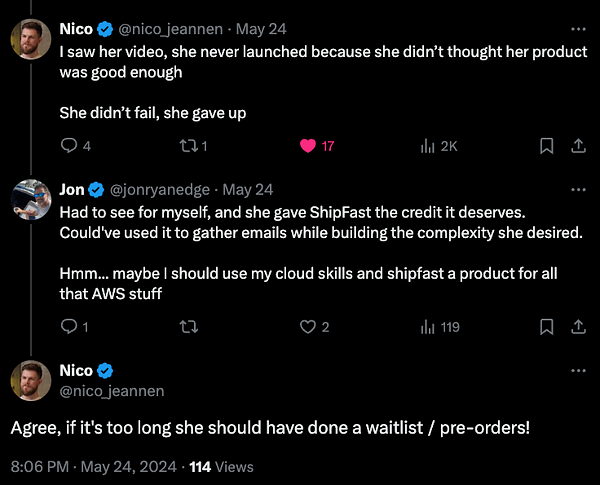Reply to Nico's first tweet
The image size is (600, 485).
point(69,146)
